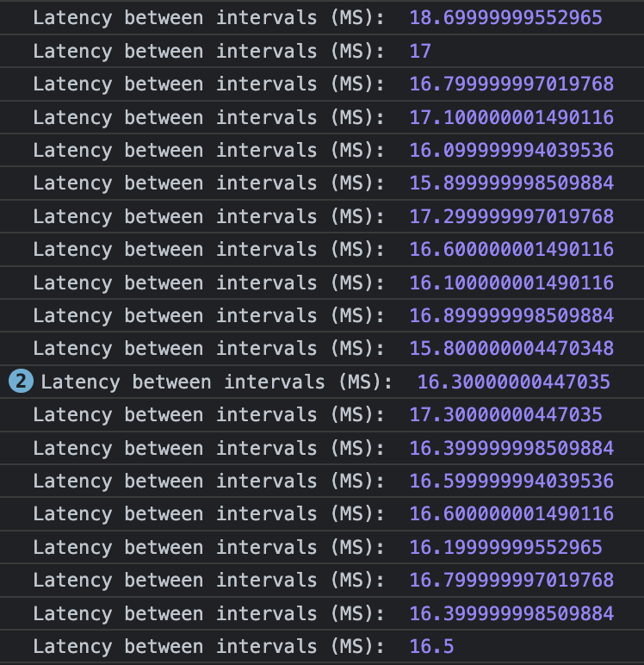Select the value 17.299999997019768
This screenshot has height=665, width=644.
point(511,217)
